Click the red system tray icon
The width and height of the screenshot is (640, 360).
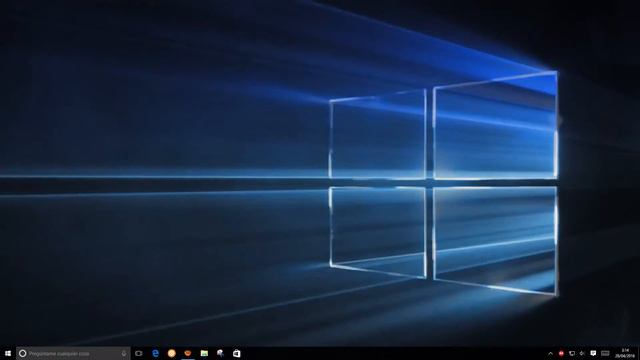click(561, 353)
